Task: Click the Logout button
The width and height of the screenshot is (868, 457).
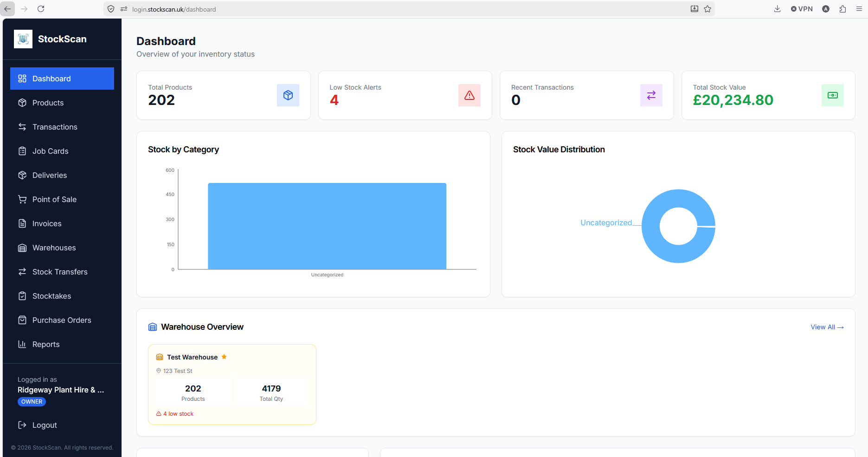Action: 62,425
